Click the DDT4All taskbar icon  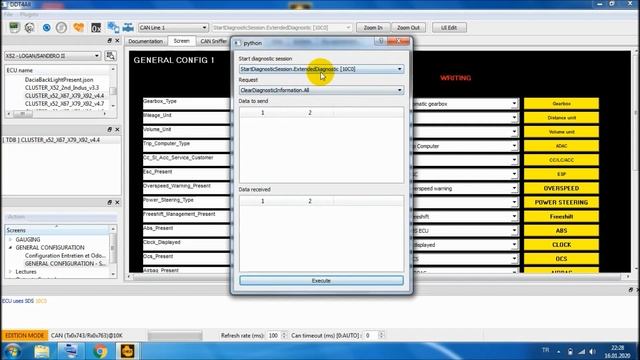coord(127,351)
